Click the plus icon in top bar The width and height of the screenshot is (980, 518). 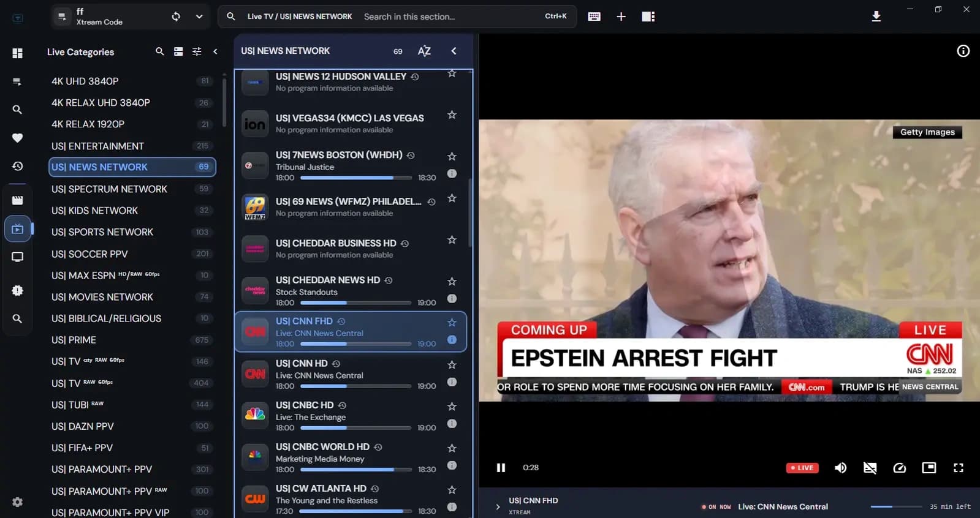(x=621, y=17)
